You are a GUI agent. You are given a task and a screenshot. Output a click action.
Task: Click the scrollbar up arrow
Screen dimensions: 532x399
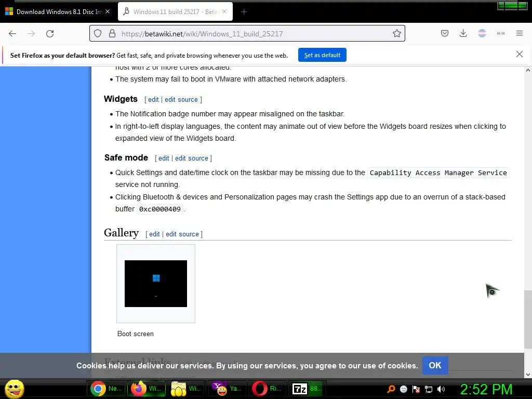coord(528,70)
